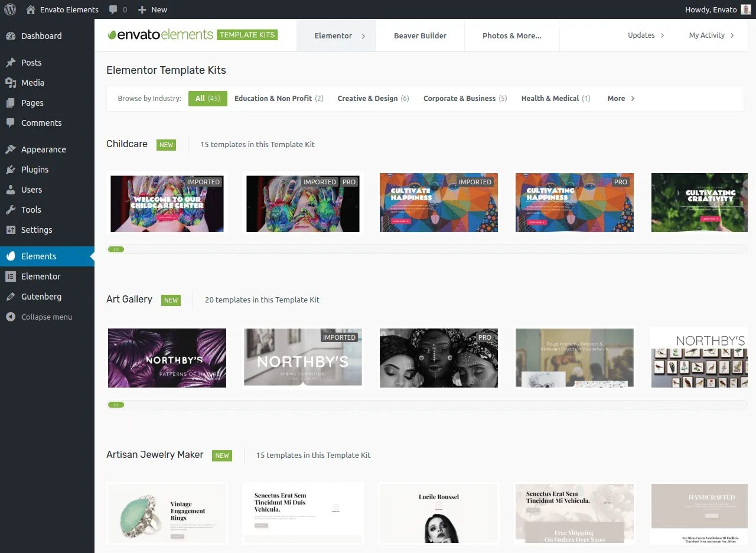Filter by Creative & Design
The width and height of the screenshot is (756, 553).
point(373,99)
